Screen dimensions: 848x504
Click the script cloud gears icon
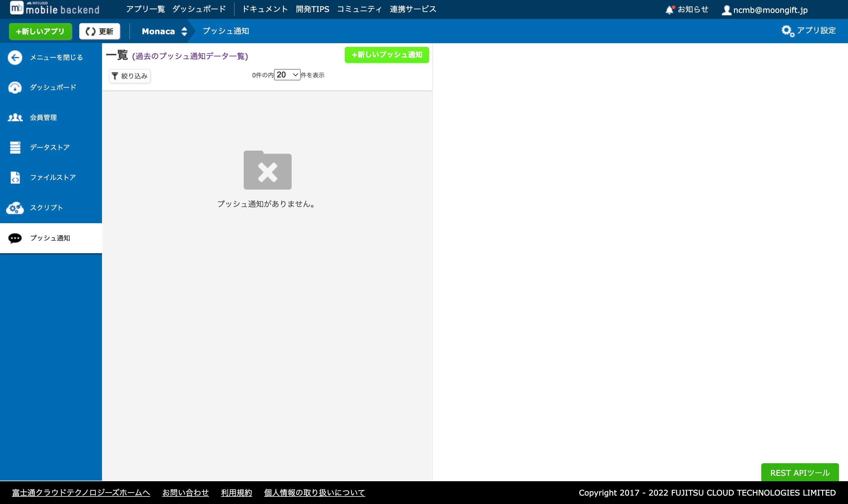(x=15, y=208)
